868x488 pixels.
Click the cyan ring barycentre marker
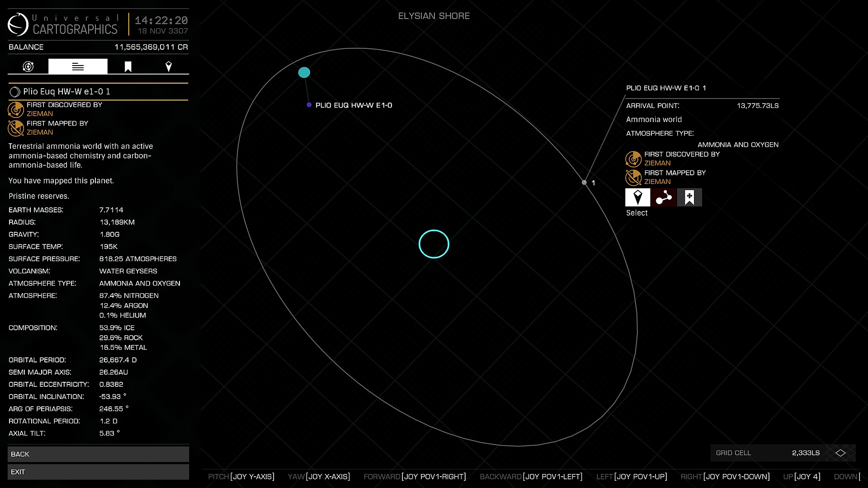point(434,244)
